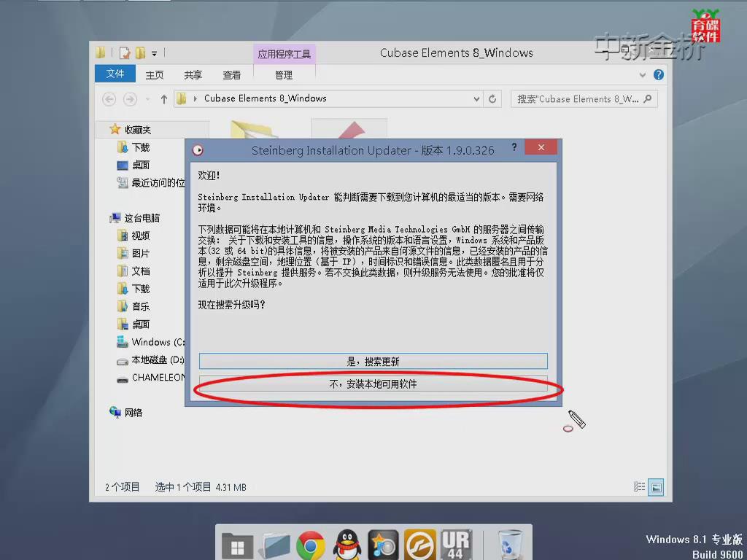The height and width of the screenshot is (560, 747).
Task: Go forward with Explorer forward arrow
Action: click(130, 99)
